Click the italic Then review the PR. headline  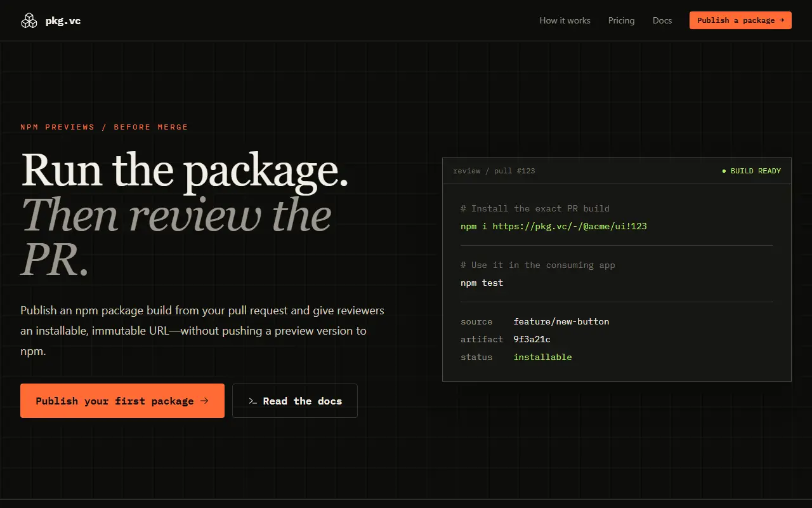176,237
